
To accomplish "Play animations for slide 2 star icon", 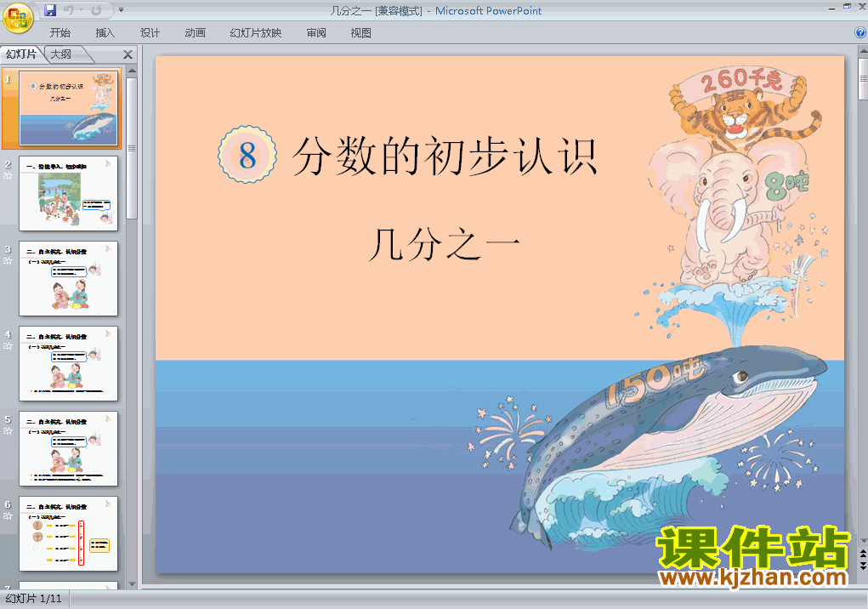I will 8,176.
